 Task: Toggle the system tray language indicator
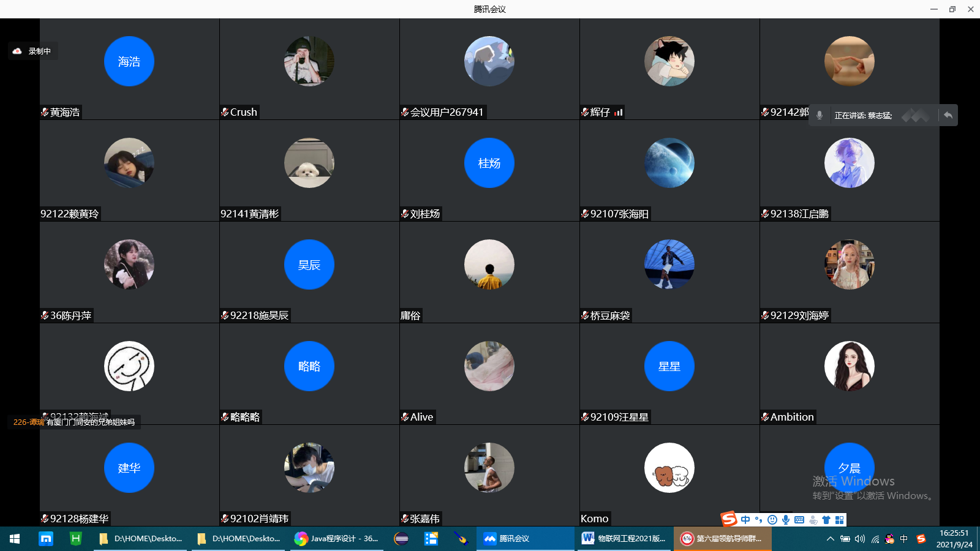tap(904, 539)
